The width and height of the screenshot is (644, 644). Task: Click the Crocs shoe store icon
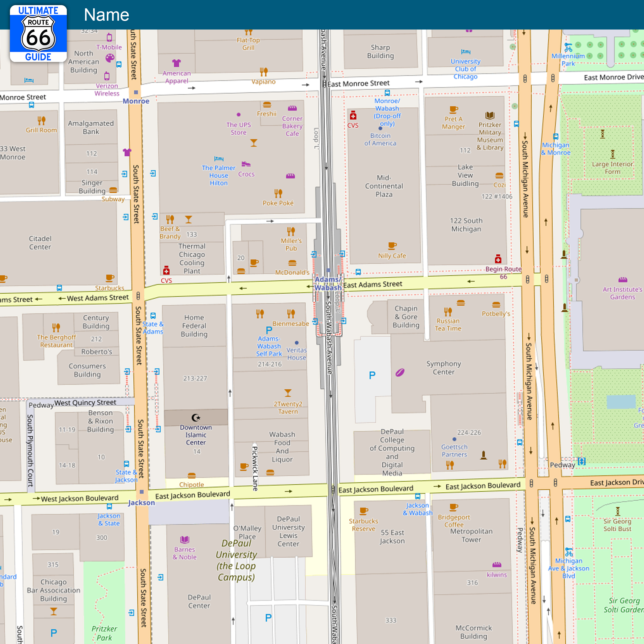point(246,164)
